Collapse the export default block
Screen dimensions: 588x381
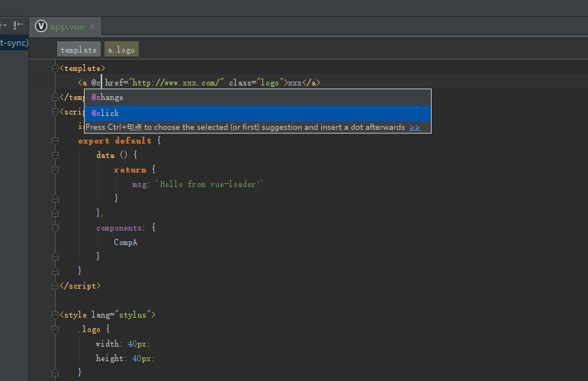coord(55,140)
